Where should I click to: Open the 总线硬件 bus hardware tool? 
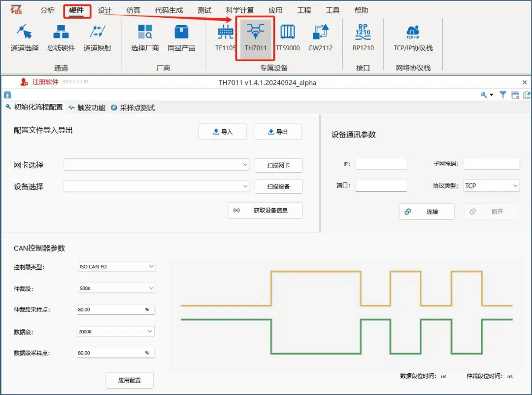point(61,37)
